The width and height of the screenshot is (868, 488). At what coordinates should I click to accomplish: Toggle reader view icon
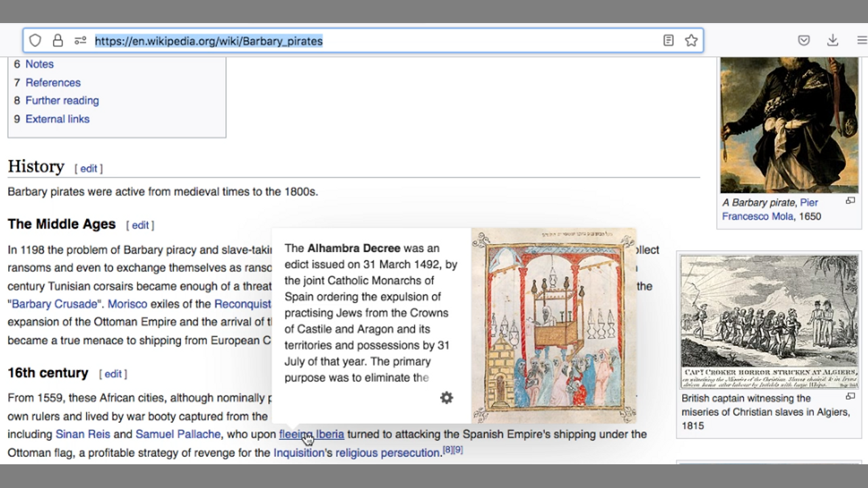669,41
